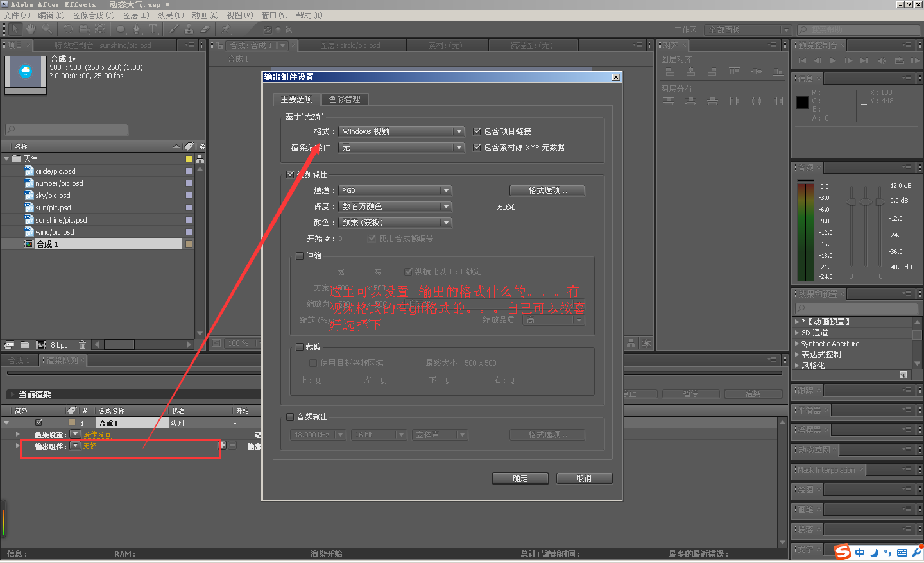Click the add output module plus icon

[x=223, y=445]
